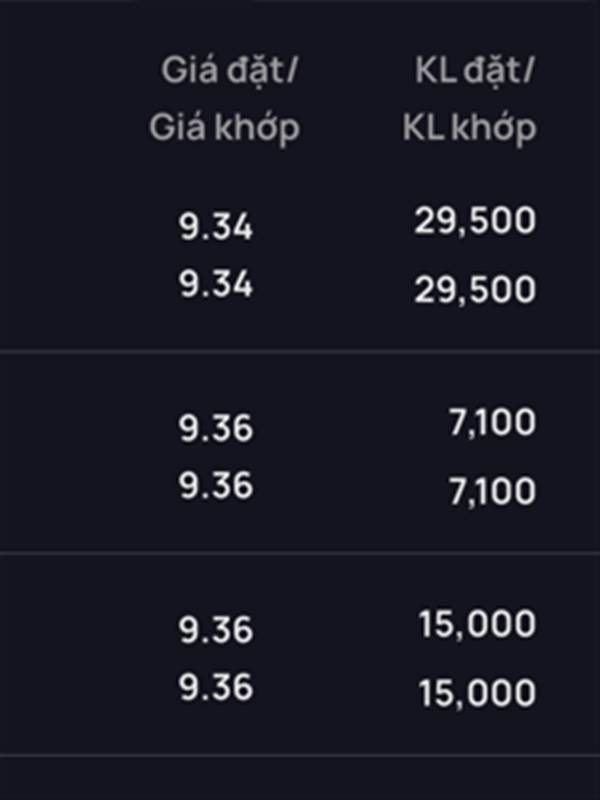
Task: Click the matched volume 15,000 value
Action: point(477,693)
